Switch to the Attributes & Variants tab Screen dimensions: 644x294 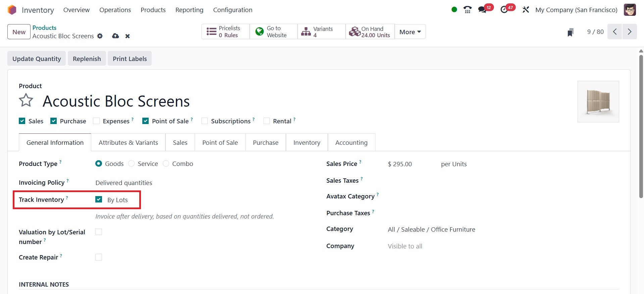tap(128, 142)
